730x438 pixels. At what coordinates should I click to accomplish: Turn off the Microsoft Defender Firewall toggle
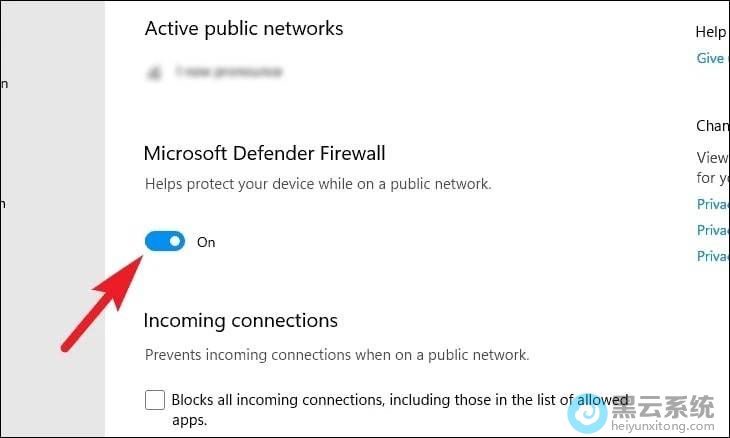coord(165,241)
